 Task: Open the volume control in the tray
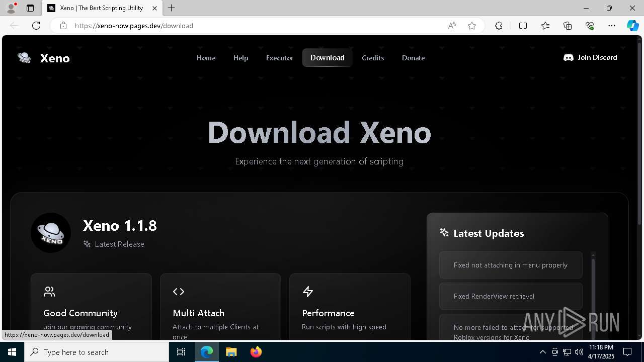(579, 352)
